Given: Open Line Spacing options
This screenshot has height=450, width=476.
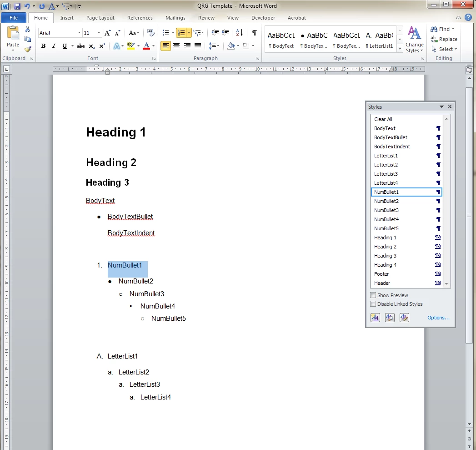Looking at the screenshot, I should click(x=214, y=46).
